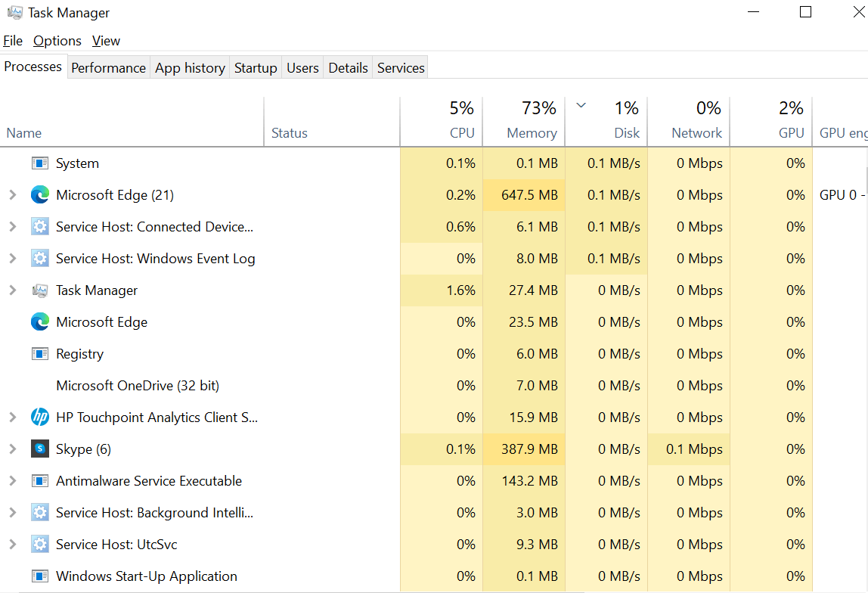Select the Registry process row
The width and height of the screenshot is (868, 593).
tap(79, 353)
